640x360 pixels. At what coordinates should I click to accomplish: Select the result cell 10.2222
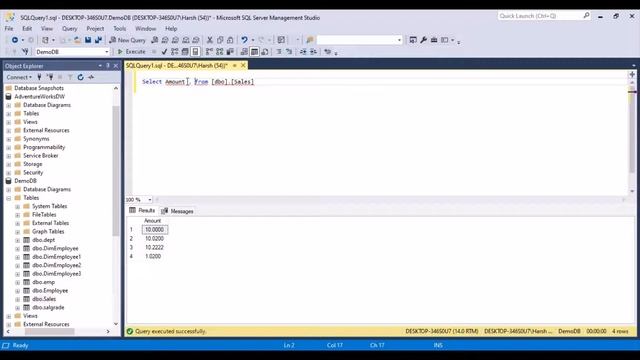(x=154, y=247)
